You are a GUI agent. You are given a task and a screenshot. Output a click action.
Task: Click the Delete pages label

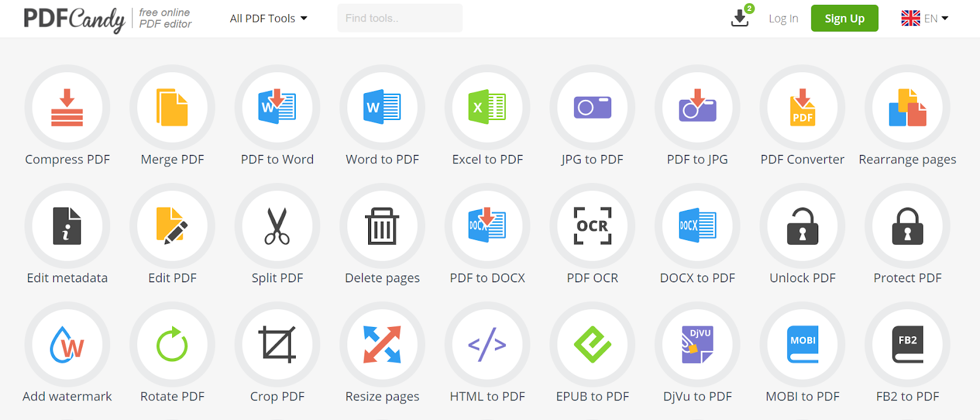tap(382, 278)
